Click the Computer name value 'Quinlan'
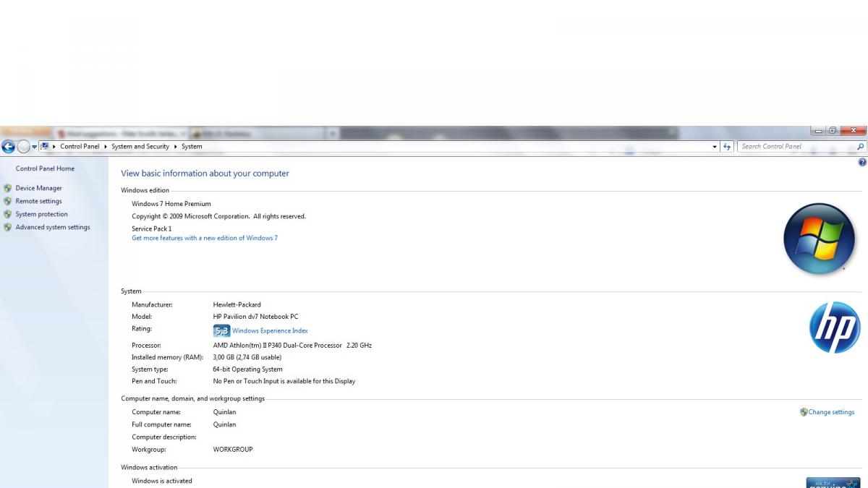The image size is (868, 488). (x=225, y=412)
